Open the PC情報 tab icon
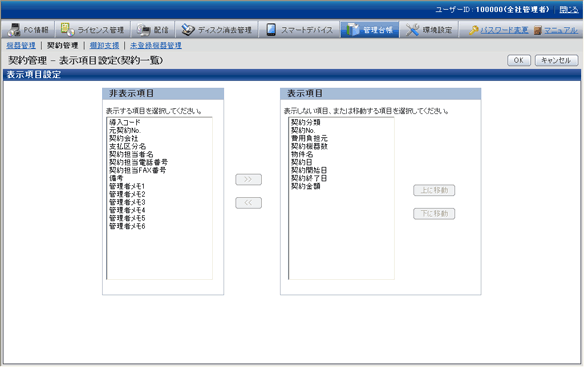Screen dimensions: 584x367 [x=14, y=29]
